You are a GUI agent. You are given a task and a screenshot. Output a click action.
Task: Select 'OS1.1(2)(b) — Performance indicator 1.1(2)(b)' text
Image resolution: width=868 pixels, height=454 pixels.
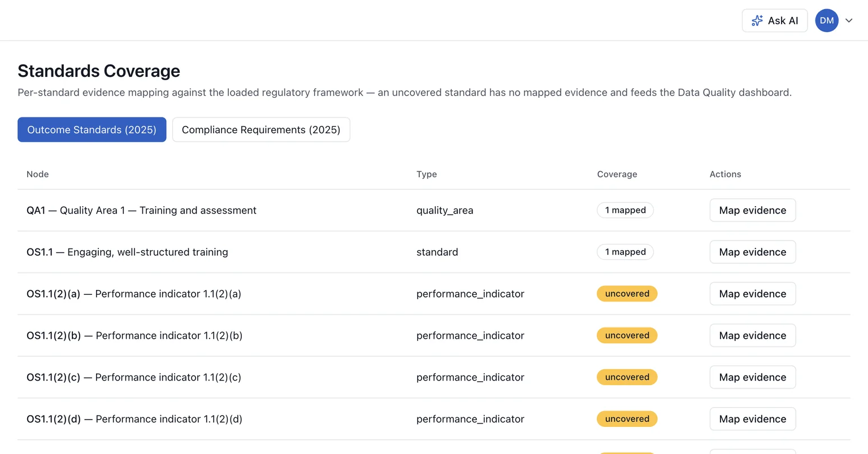click(134, 335)
